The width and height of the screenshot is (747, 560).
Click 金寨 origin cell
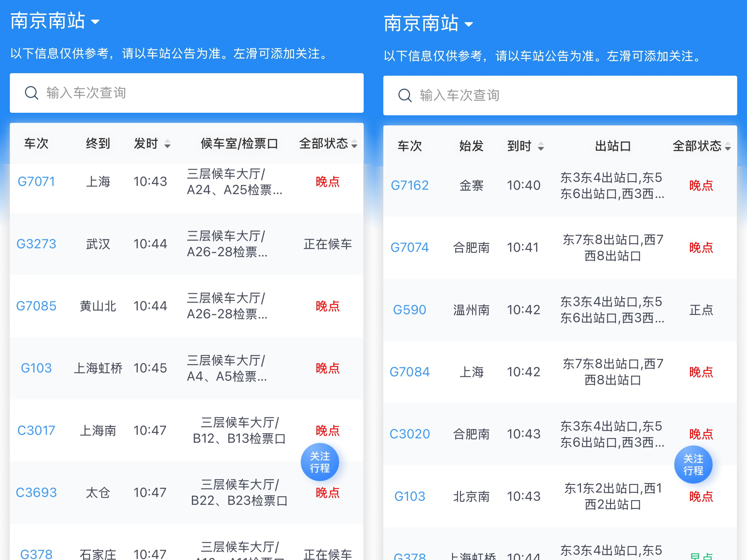coord(471,185)
